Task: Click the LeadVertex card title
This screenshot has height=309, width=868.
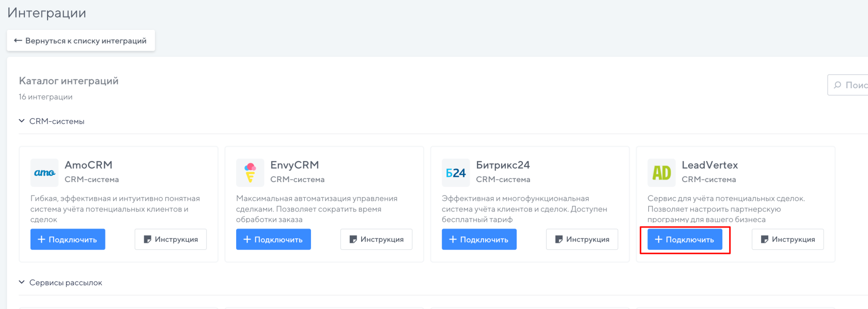Action: pos(709,165)
